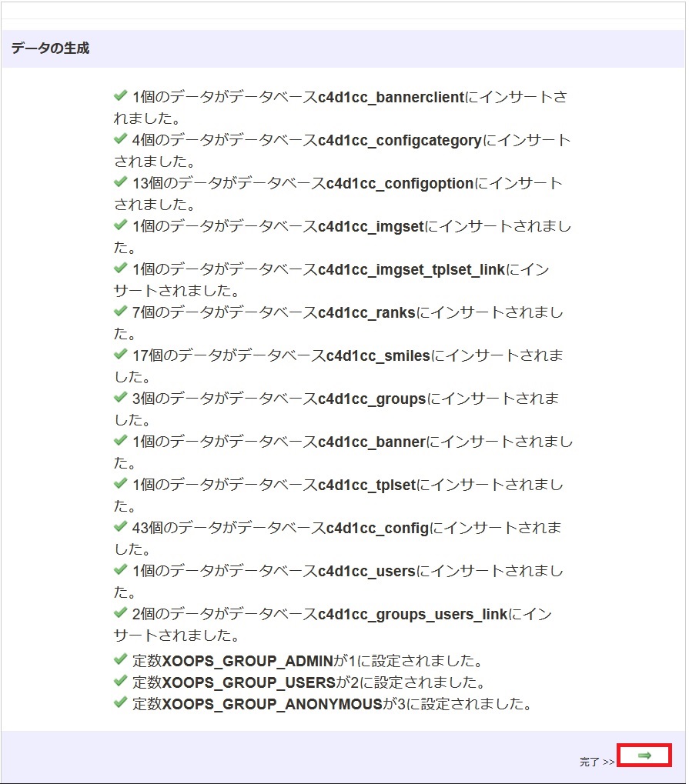Click the c4d1cc_groups_users_link table name
Image resolution: width=689 pixels, height=784 pixels.
(x=413, y=615)
